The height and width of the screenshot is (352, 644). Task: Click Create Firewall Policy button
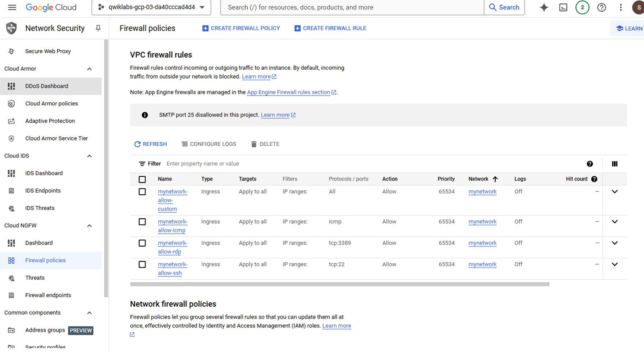[241, 28]
